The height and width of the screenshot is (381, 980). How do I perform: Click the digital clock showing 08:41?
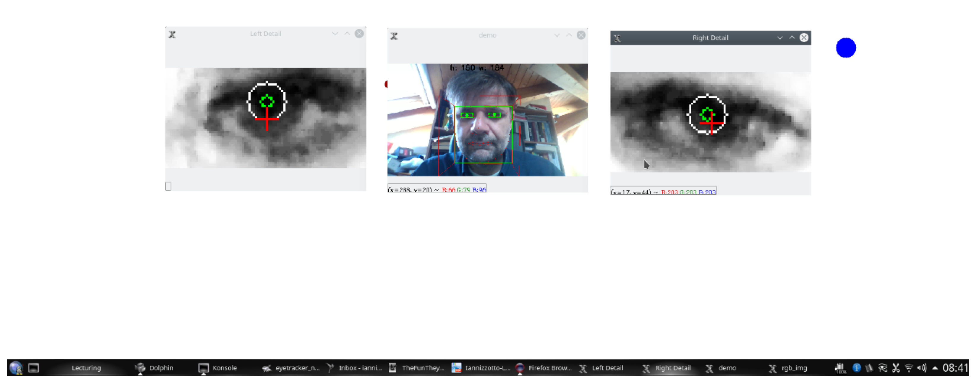955,368
